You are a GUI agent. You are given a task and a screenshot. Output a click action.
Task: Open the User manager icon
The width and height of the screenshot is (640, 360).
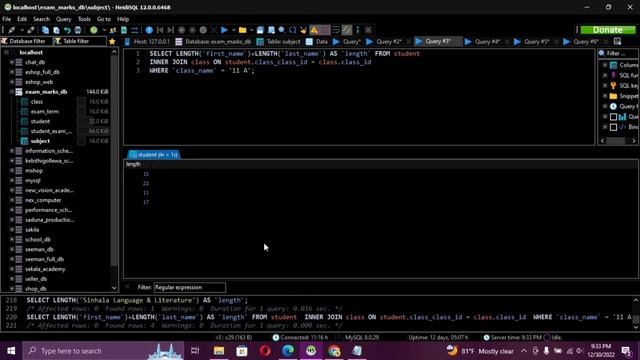(x=113, y=30)
